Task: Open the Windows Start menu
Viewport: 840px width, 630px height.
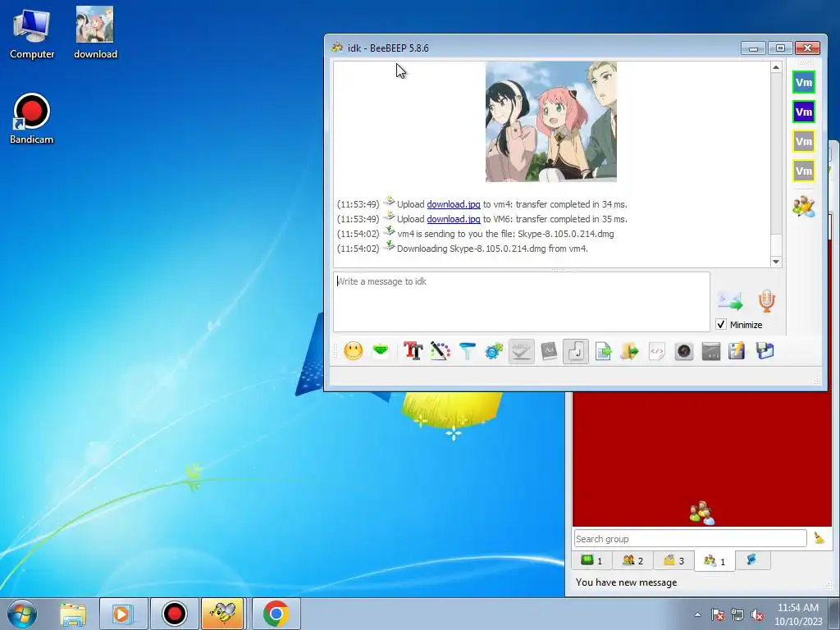Action: [x=22, y=614]
